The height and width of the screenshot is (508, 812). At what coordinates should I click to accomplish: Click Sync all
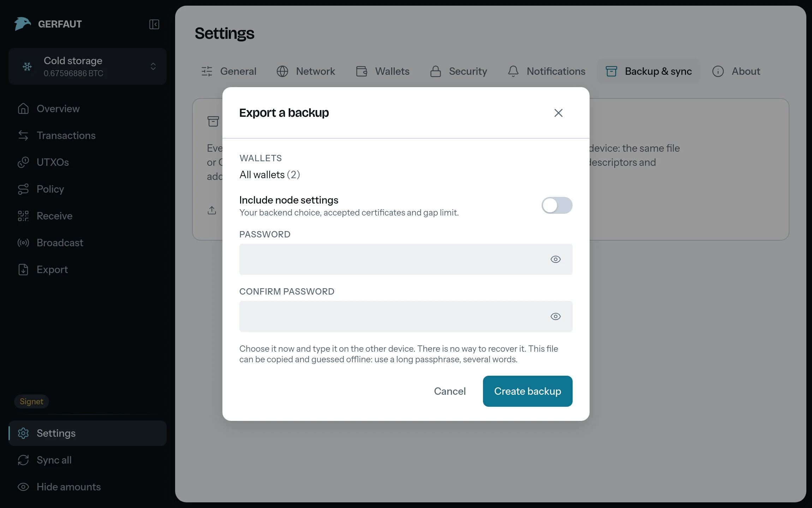(88, 460)
